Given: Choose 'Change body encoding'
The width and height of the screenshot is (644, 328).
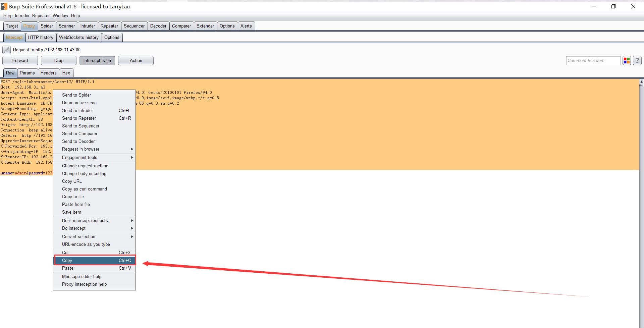Looking at the screenshot, I should pyautogui.click(x=94, y=174).
